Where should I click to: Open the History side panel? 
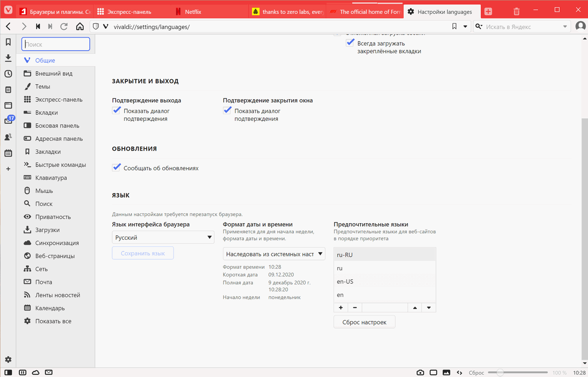(x=8, y=74)
